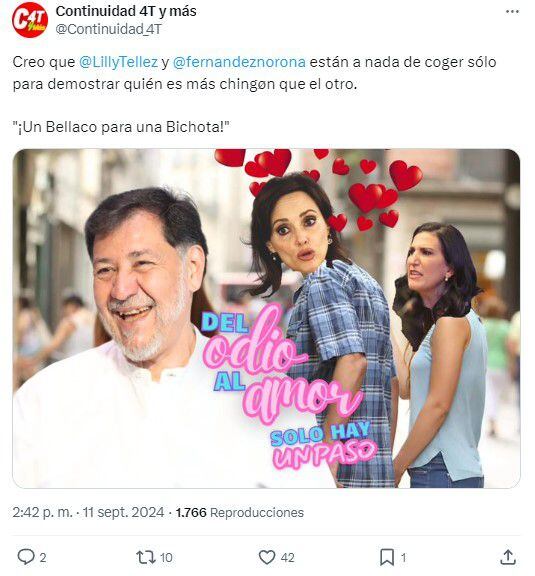Open the @fernandeznorona mention link
This screenshot has width=535, height=576.
(x=239, y=62)
